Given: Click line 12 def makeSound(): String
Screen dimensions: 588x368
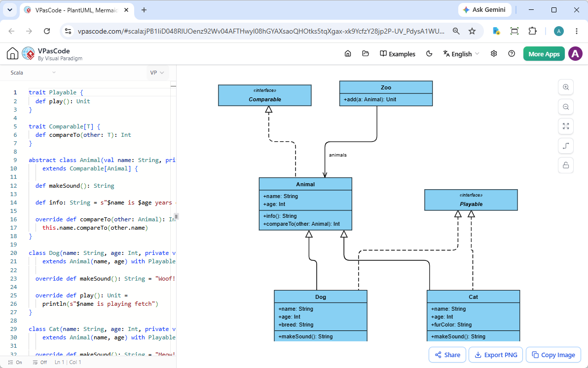Looking at the screenshot, I should [74, 186].
